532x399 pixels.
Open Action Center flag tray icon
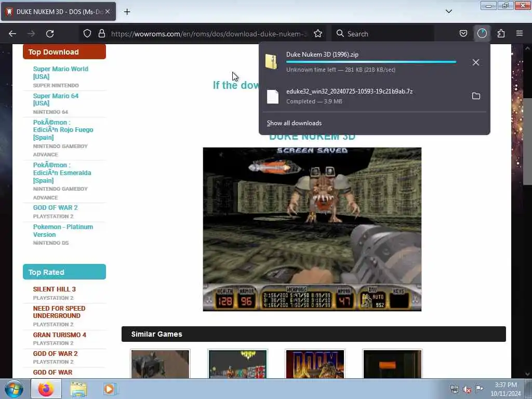[479, 389]
